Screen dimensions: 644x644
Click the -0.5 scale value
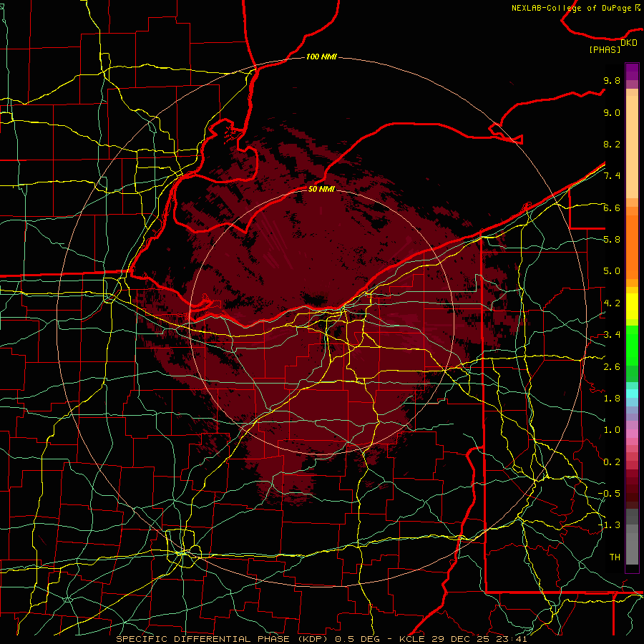click(609, 494)
